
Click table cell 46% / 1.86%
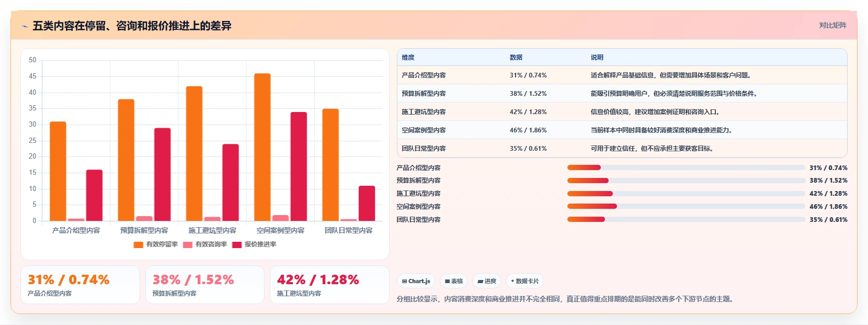(528, 130)
